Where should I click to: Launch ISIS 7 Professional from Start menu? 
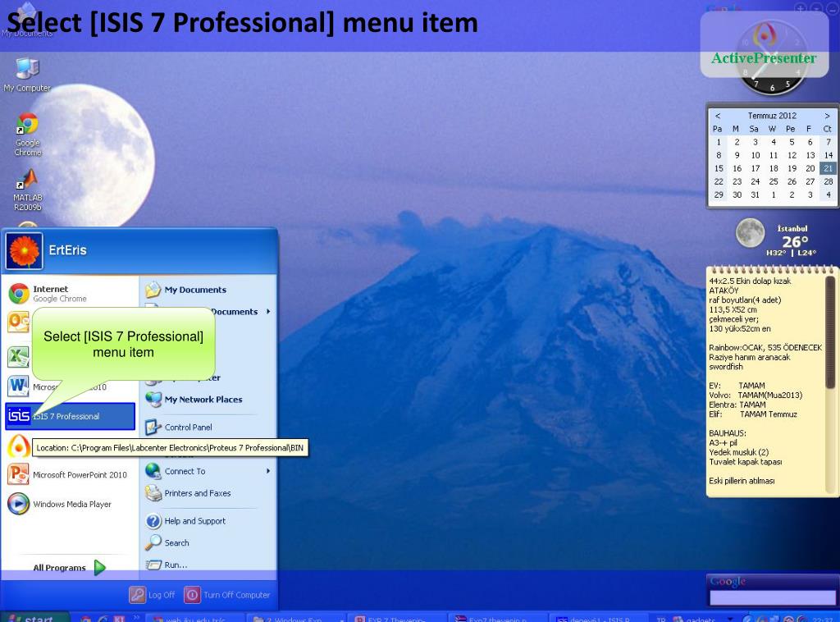click(70, 416)
